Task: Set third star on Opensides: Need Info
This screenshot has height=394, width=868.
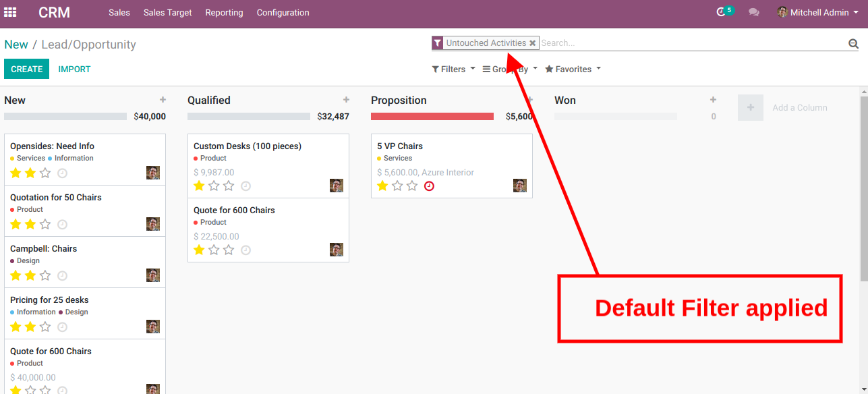Action: pyautogui.click(x=45, y=173)
